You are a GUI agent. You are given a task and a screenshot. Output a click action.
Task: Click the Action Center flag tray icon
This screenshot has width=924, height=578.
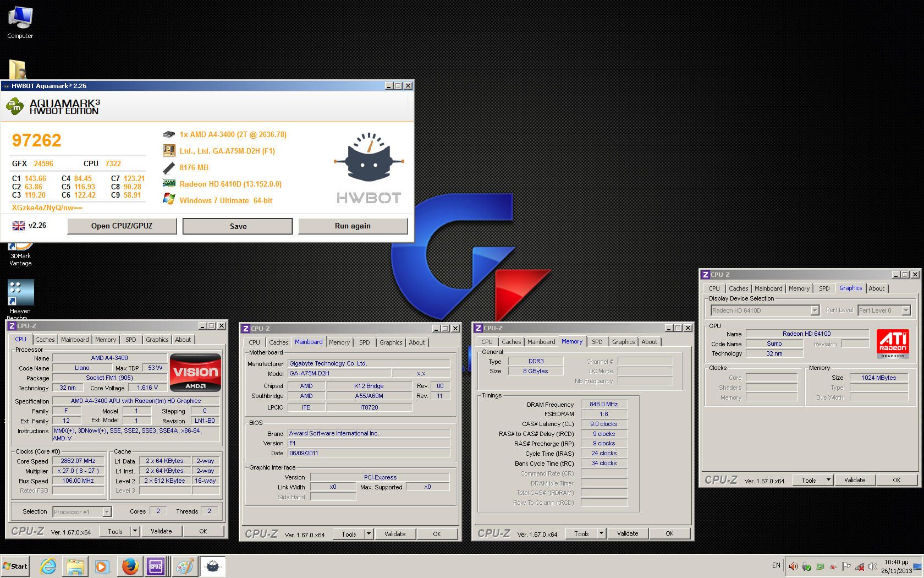846,566
